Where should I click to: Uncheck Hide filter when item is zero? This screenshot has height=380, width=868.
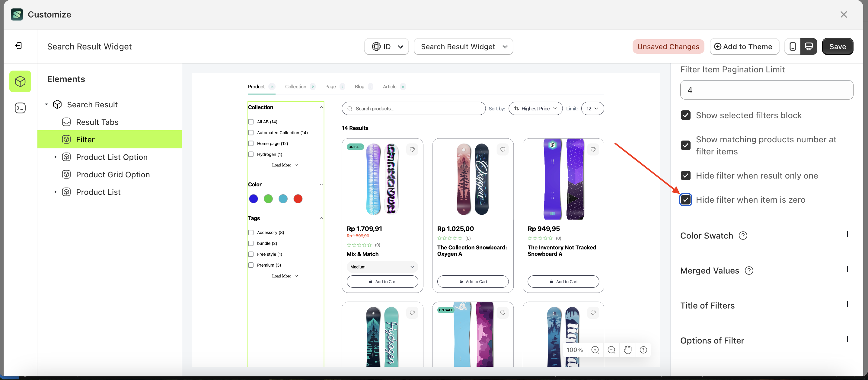point(686,200)
